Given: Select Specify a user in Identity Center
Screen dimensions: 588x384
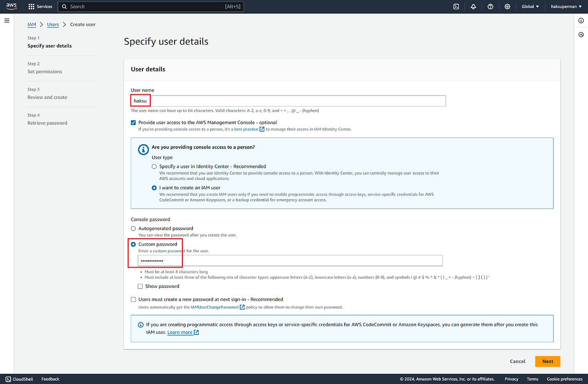Looking at the screenshot, I should (x=154, y=166).
